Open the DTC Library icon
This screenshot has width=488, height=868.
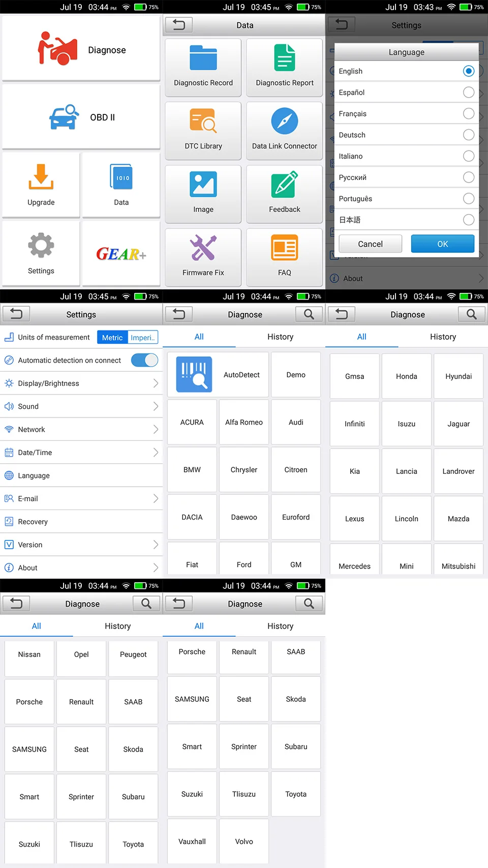[203, 121]
